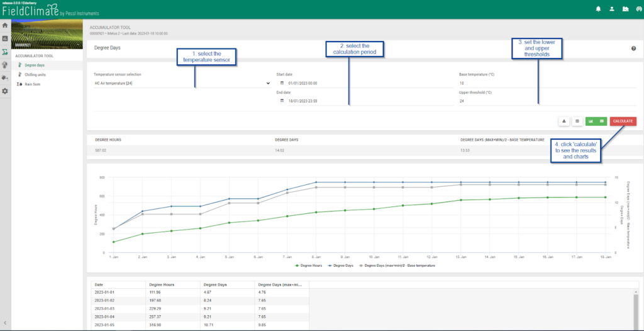Viewport: 644px width, 331px height.
Task: Click Degree Hours value 111.96
Action: (155, 293)
